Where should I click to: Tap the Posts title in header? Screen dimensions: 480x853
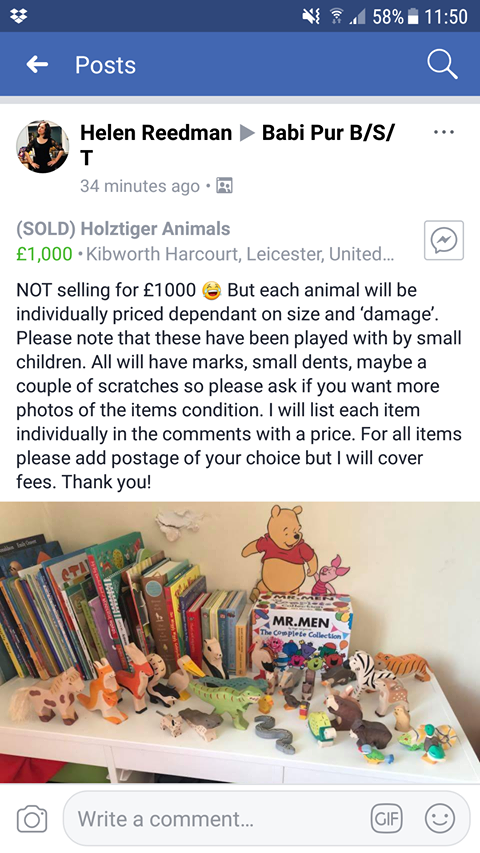(105, 65)
